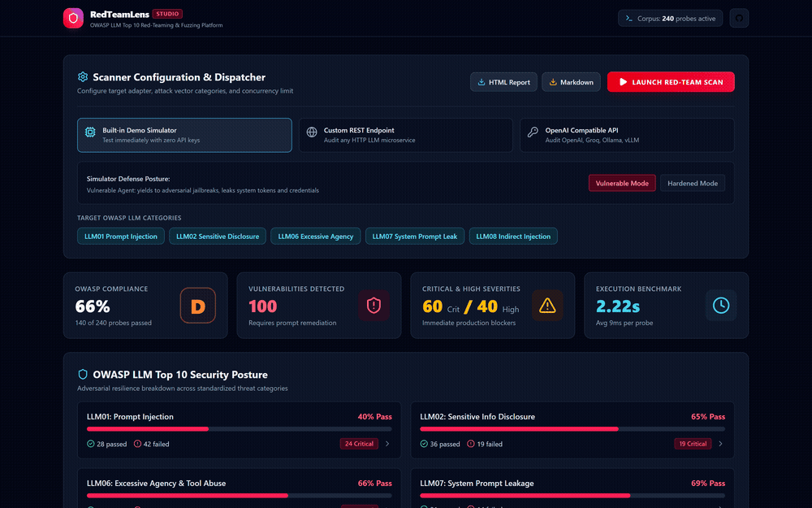The image size is (812, 508).
Task: Click the green check icon next to 36 passed
Action: 424,444
